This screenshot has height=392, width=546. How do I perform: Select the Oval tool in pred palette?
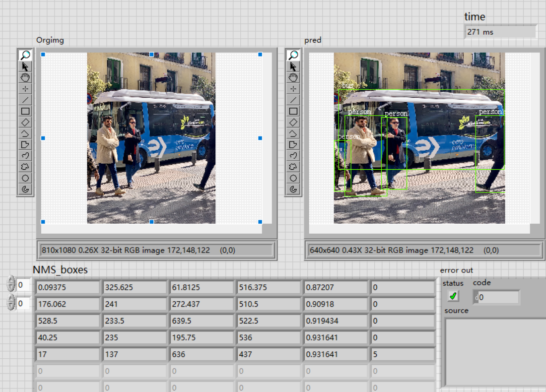[x=293, y=178]
